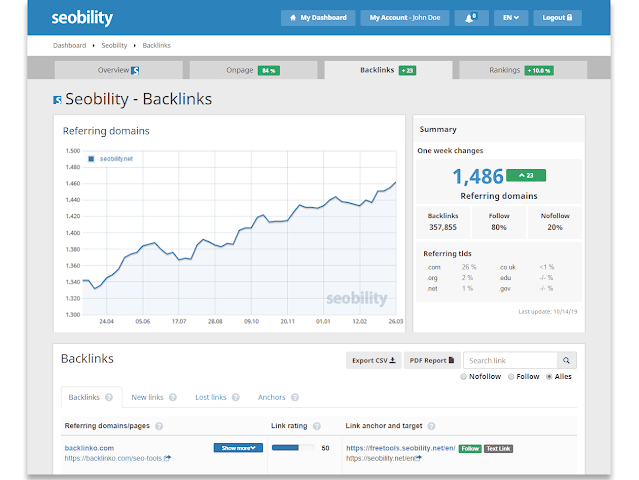Expand the EN language dropdown
The image size is (639, 480).
[x=511, y=18]
